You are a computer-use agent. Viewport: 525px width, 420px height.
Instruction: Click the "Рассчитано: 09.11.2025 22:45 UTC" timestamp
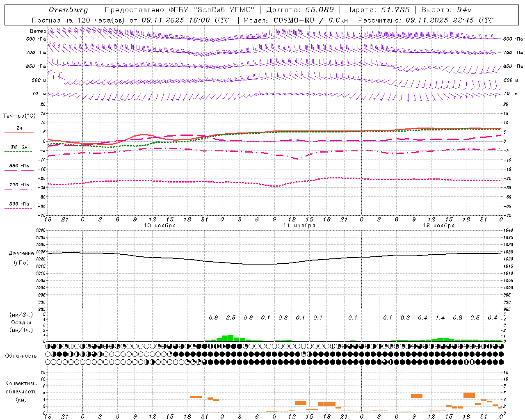tap(426, 20)
